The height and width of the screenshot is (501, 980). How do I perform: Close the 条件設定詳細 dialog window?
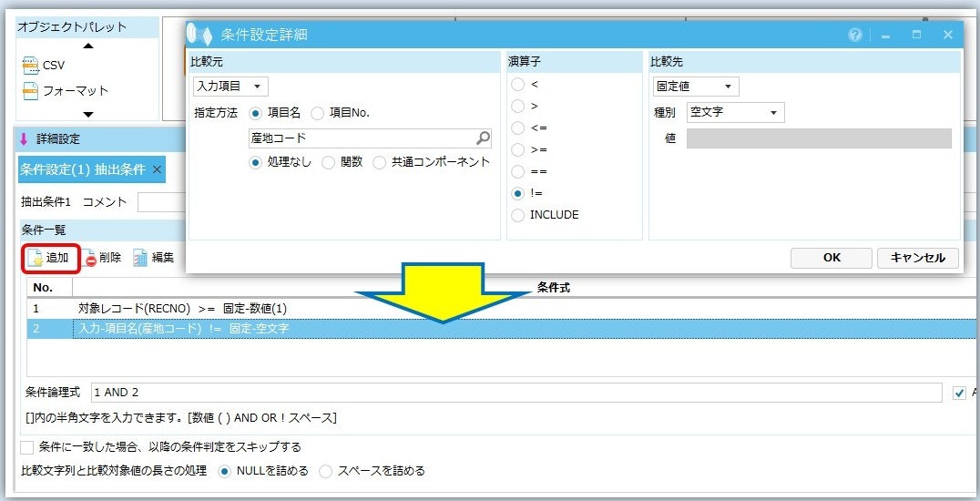pos(947,35)
